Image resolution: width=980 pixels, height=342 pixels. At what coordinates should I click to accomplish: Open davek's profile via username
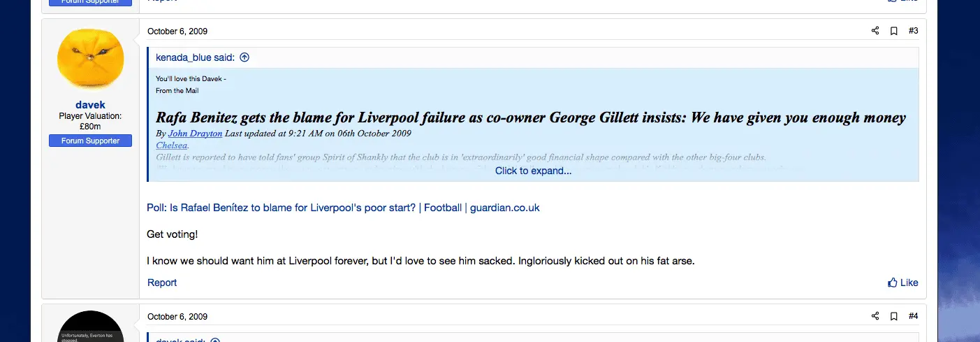coord(90,105)
